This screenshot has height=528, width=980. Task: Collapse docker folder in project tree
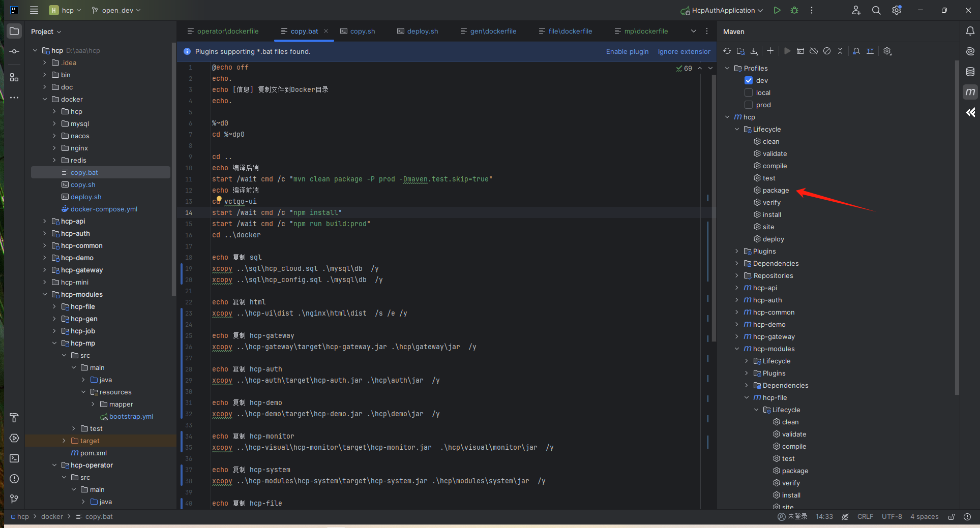point(45,100)
